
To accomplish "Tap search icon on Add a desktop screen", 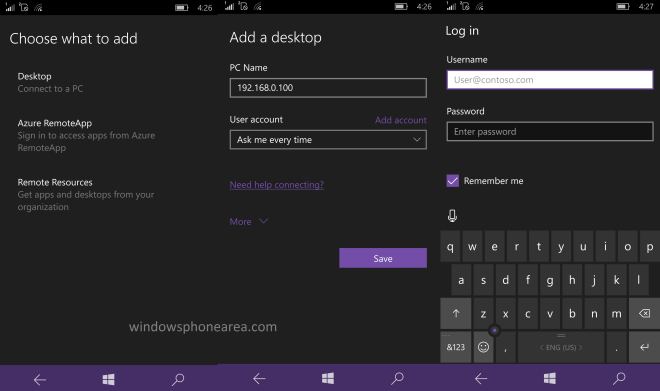I will point(397,378).
